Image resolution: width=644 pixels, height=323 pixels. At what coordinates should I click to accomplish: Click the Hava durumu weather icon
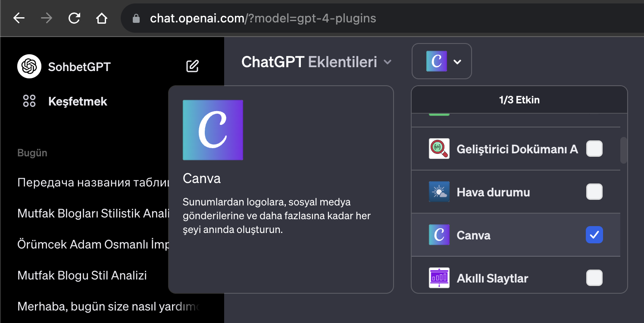pyautogui.click(x=439, y=192)
